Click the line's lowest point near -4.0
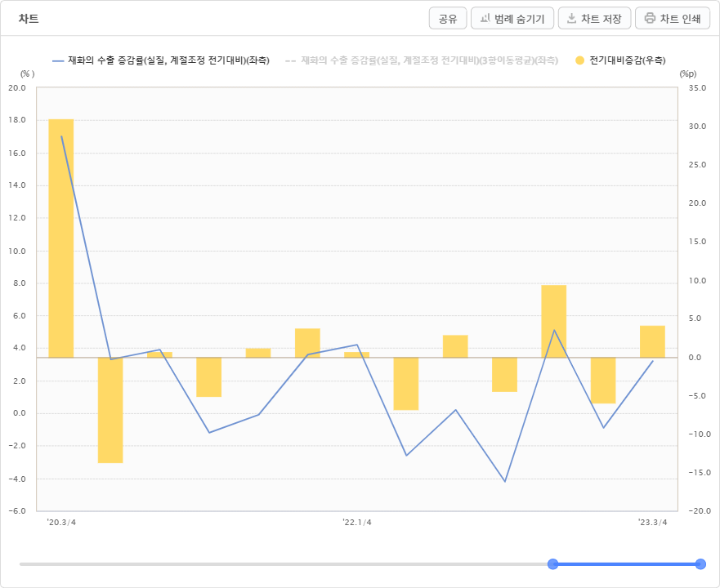 (505, 482)
